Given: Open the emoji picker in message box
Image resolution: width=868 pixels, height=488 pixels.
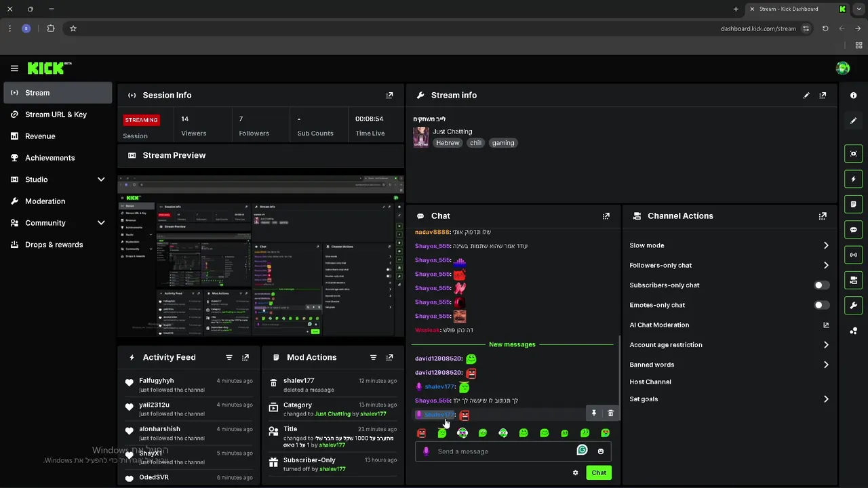Looking at the screenshot, I should pyautogui.click(x=601, y=451).
